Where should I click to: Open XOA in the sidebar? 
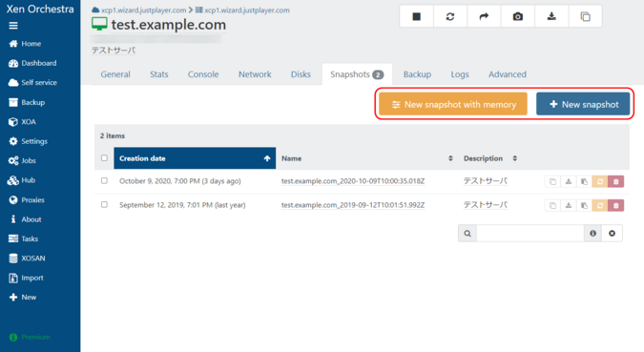point(22,121)
